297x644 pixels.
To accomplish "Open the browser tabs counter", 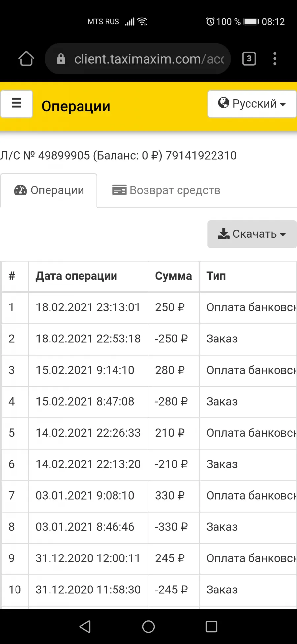I will (x=249, y=59).
